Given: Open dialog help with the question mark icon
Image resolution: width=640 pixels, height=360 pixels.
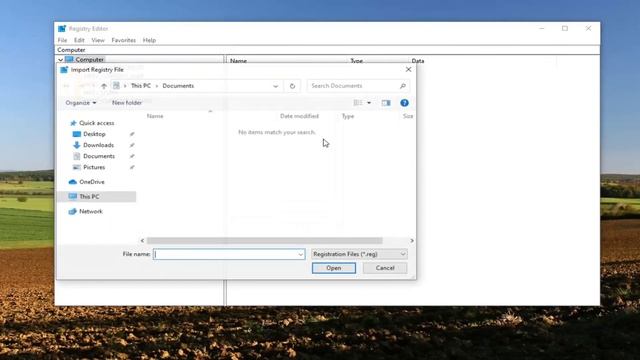Looking at the screenshot, I should 404,103.
